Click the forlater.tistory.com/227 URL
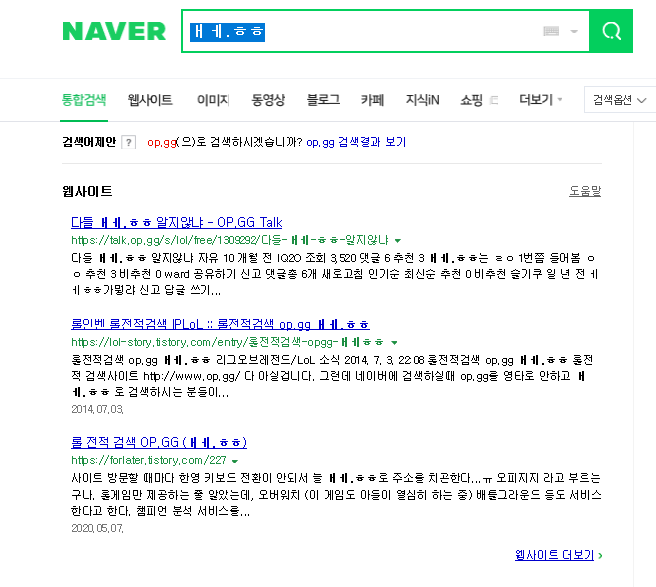Screen dimensions: 656x587 click(x=149, y=460)
